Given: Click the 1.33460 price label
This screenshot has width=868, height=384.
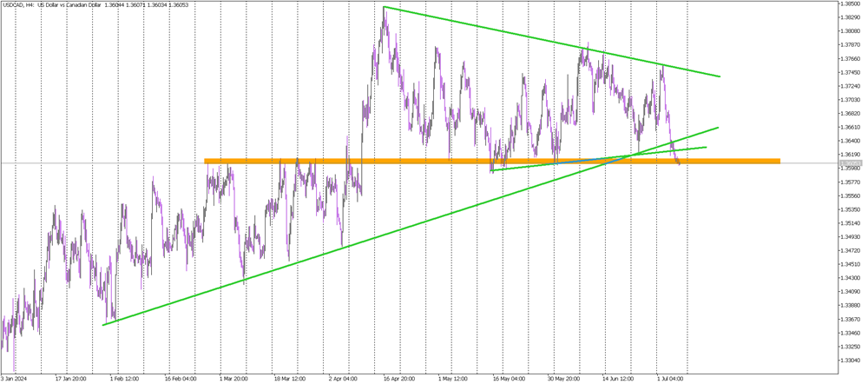Looking at the screenshot, I should coord(852,333).
